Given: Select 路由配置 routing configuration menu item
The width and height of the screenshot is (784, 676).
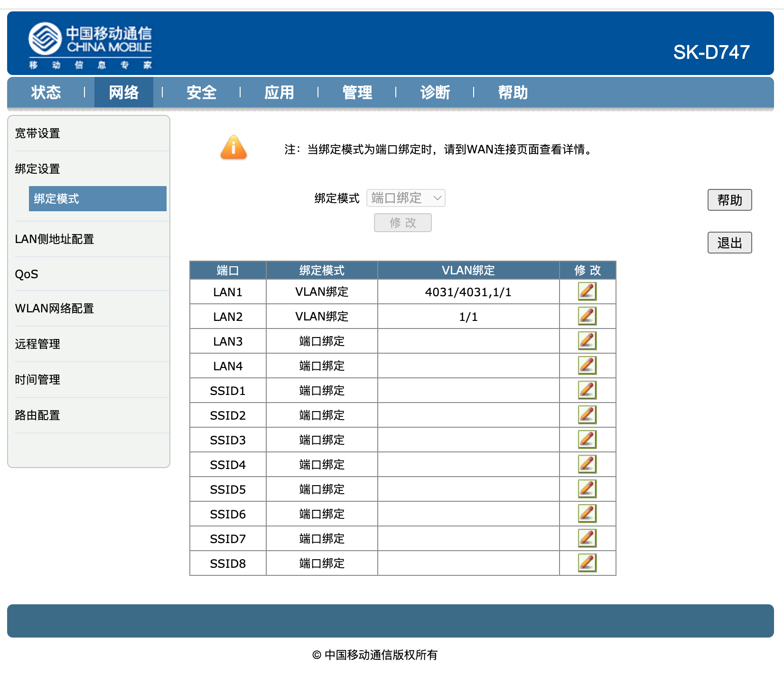Looking at the screenshot, I should pos(37,415).
